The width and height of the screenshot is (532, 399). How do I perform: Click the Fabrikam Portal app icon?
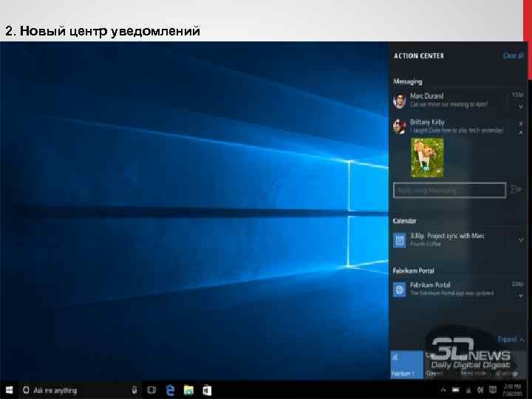pos(400,290)
